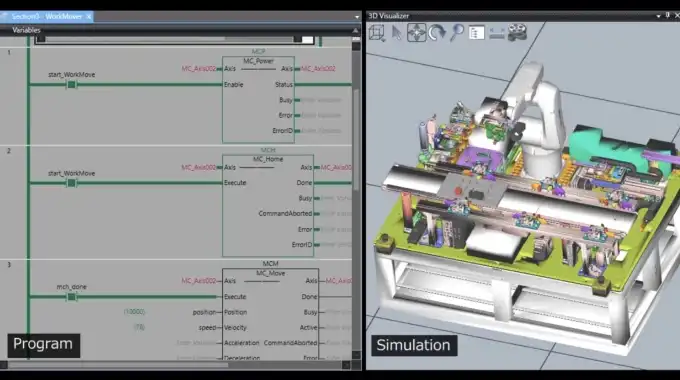The height and width of the screenshot is (380, 680).
Task: Click the Enable input pin of MC_Power
Action: pyautogui.click(x=234, y=85)
